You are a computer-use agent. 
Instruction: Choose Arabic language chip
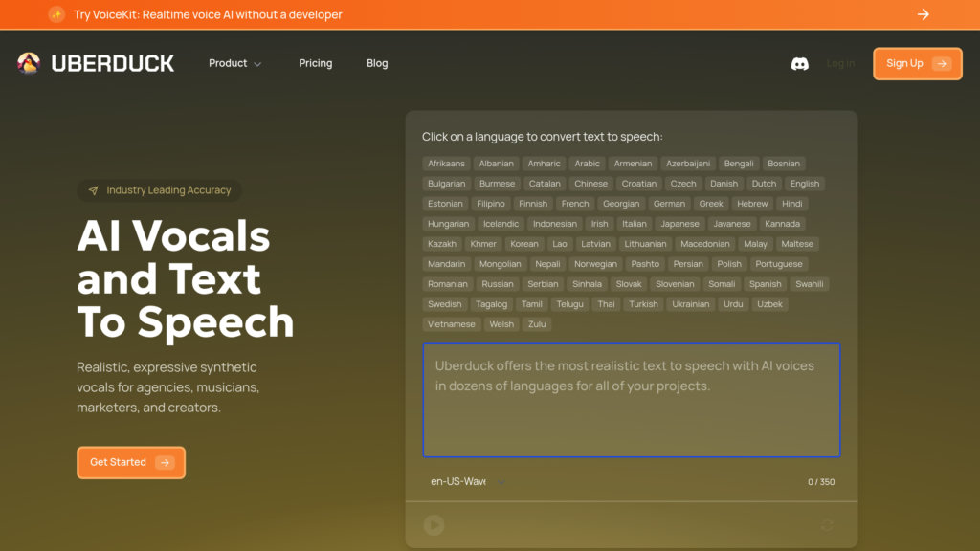[587, 164]
